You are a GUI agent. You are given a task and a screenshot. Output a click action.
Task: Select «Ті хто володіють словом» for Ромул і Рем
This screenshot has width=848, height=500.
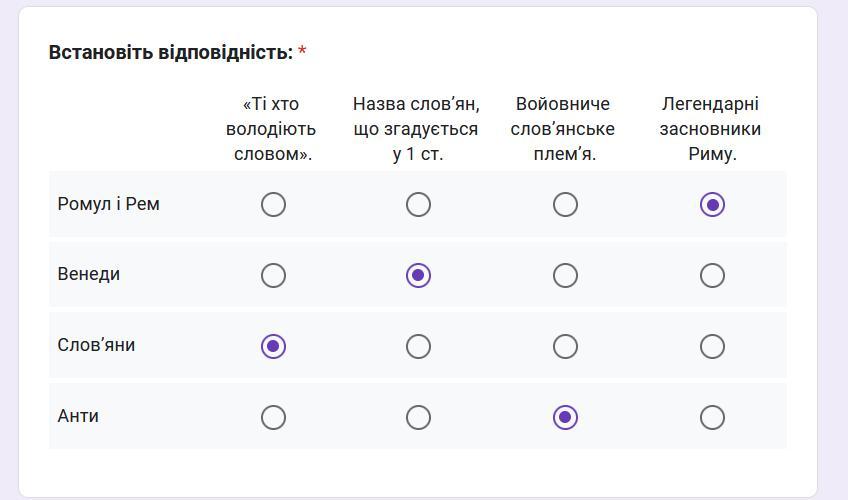[x=273, y=205]
